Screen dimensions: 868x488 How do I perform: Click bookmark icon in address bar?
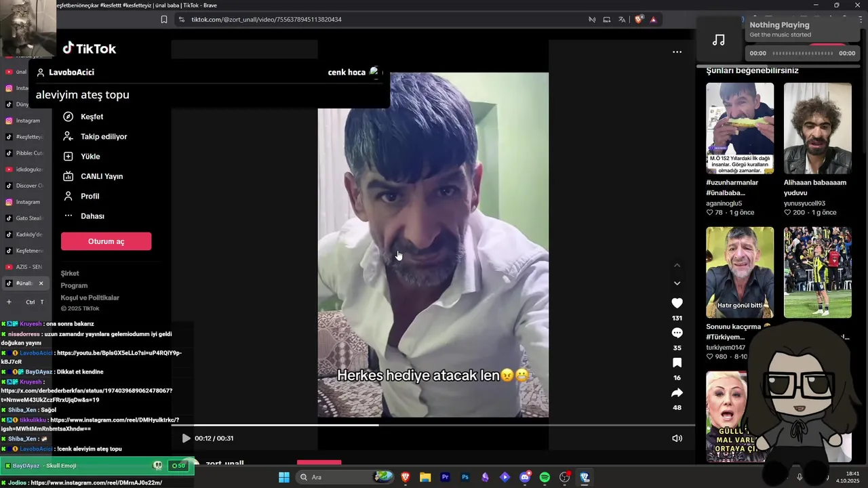point(164,20)
